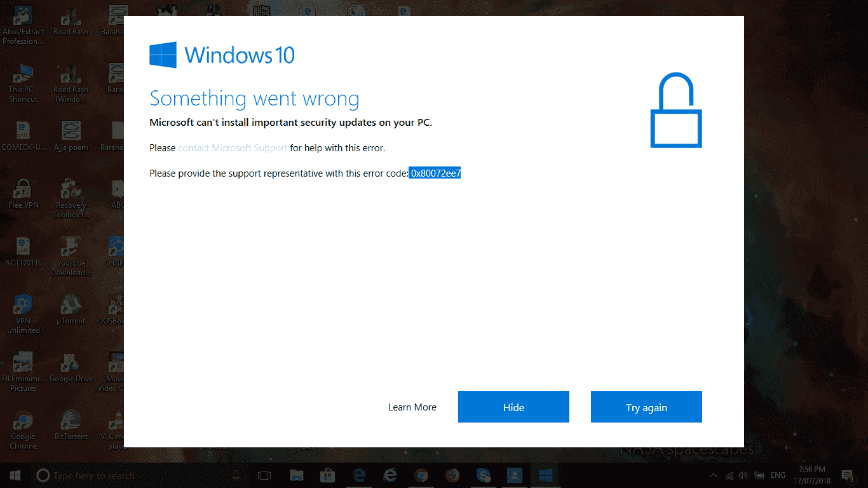Launch the Free VPN desktop shortcut
The width and height of the screenshot is (868, 488).
pyautogui.click(x=24, y=194)
